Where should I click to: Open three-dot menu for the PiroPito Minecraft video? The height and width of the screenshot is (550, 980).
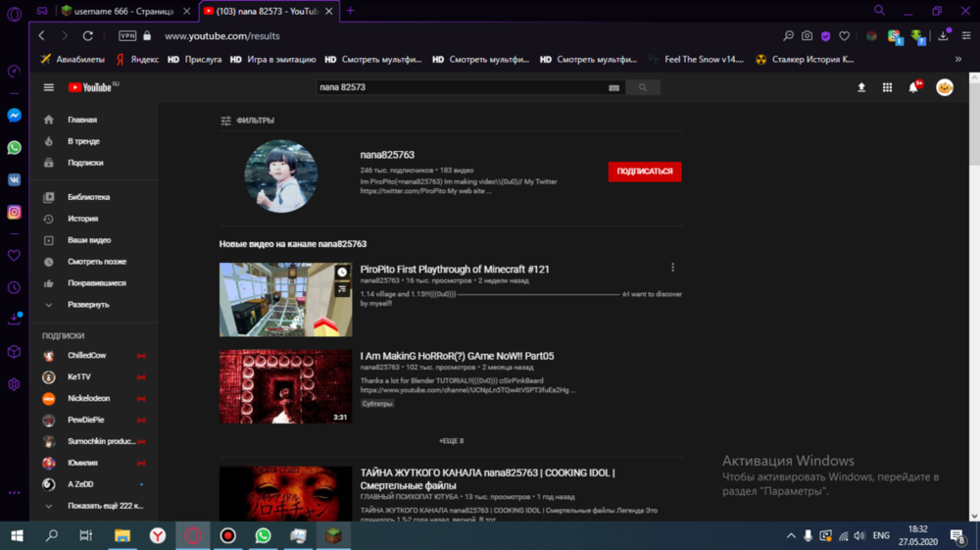[x=672, y=268]
